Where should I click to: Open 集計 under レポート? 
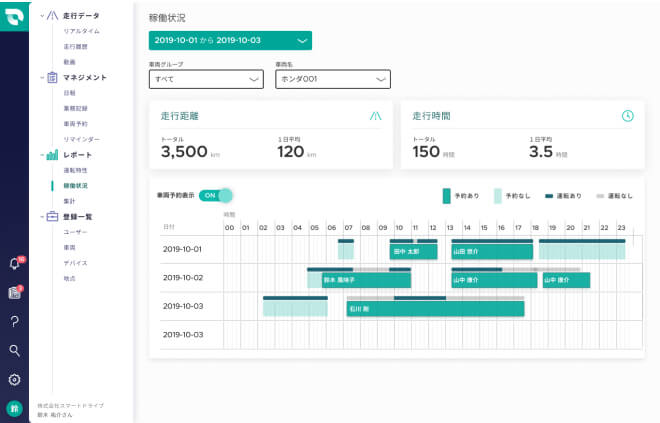pos(69,200)
